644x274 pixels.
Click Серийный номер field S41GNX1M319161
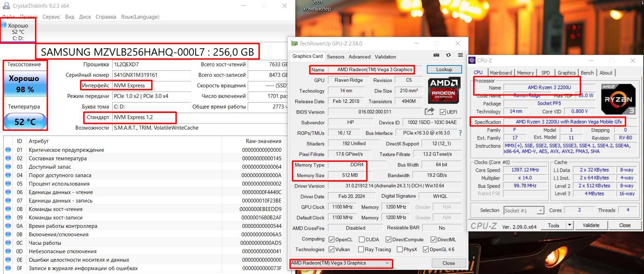coord(152,75)
